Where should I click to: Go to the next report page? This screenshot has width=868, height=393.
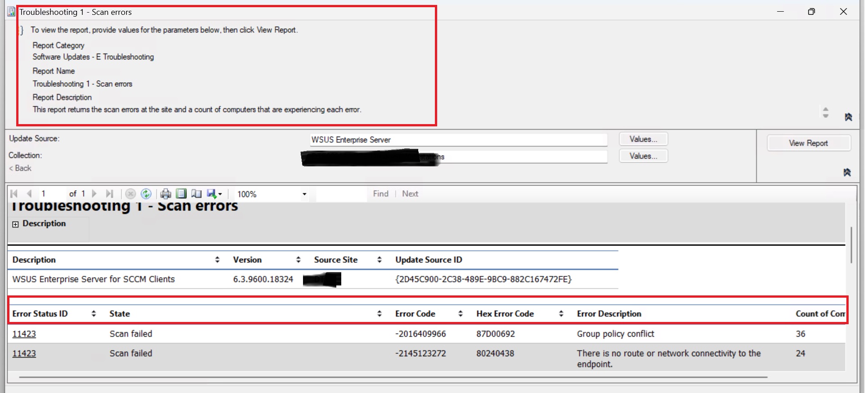point(94,194)
